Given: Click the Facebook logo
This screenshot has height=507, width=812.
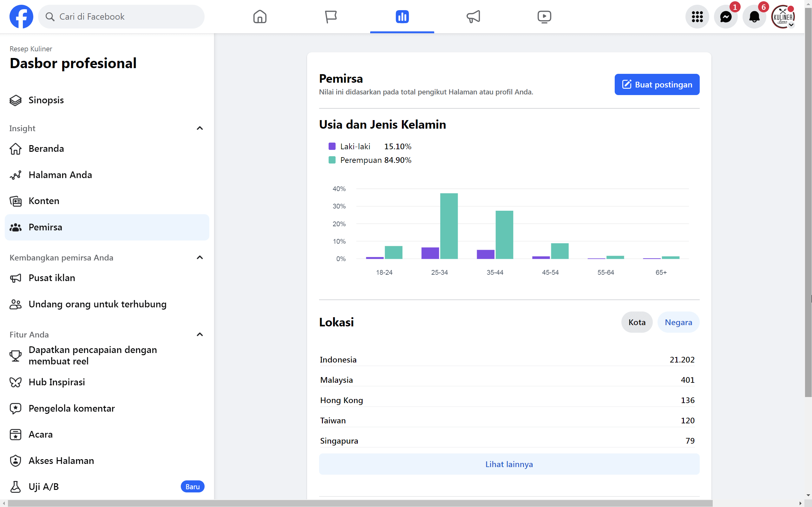Looking at the screenshot, I should [x=22, y=16].
